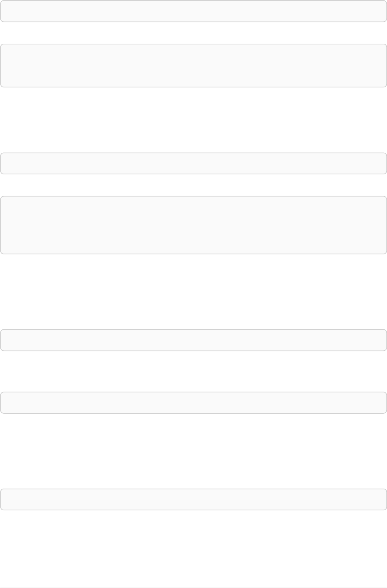Click the box immediately above the bottommost box
Viewport: 387px width, 588px height.
point(193,402)
